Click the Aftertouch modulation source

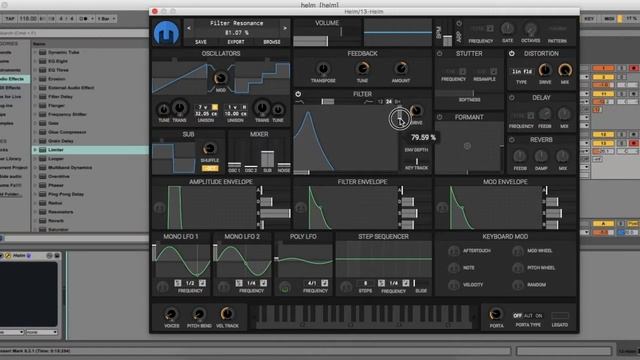pyautogui.click(x=453, y=251)
